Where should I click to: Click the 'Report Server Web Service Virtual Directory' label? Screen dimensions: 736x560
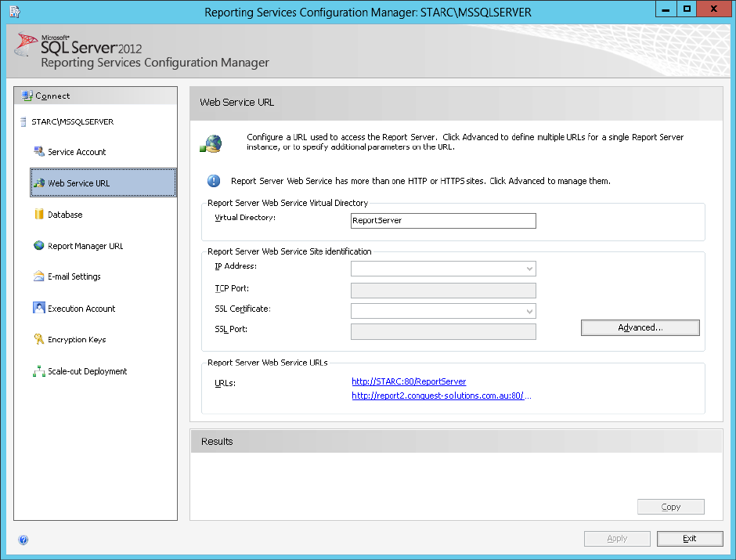287,203
